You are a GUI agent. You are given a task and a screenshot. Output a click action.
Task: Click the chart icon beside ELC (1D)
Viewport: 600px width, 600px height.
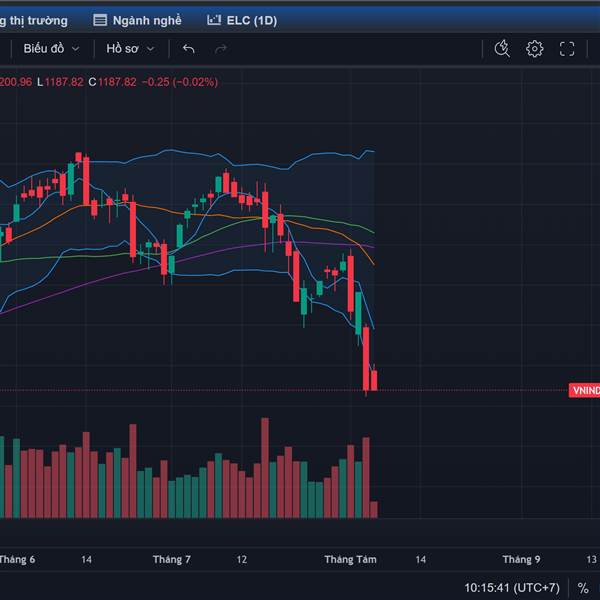point(214,20)
